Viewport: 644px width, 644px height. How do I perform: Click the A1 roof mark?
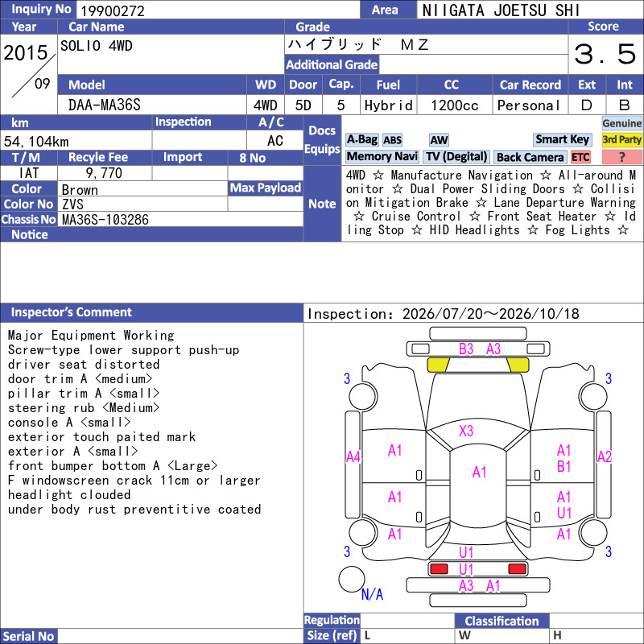point(479,472)
